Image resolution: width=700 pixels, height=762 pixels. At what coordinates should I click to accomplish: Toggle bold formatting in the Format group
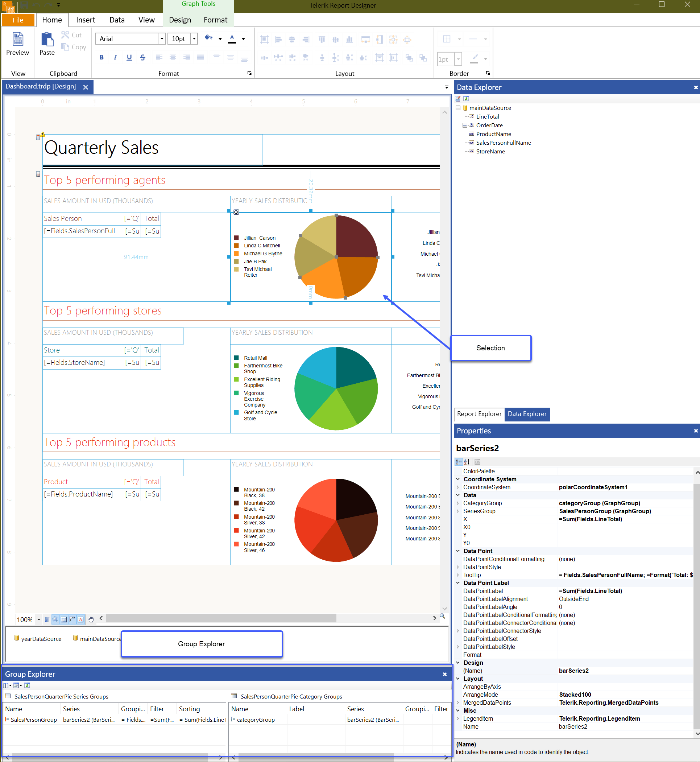(102, 57)
